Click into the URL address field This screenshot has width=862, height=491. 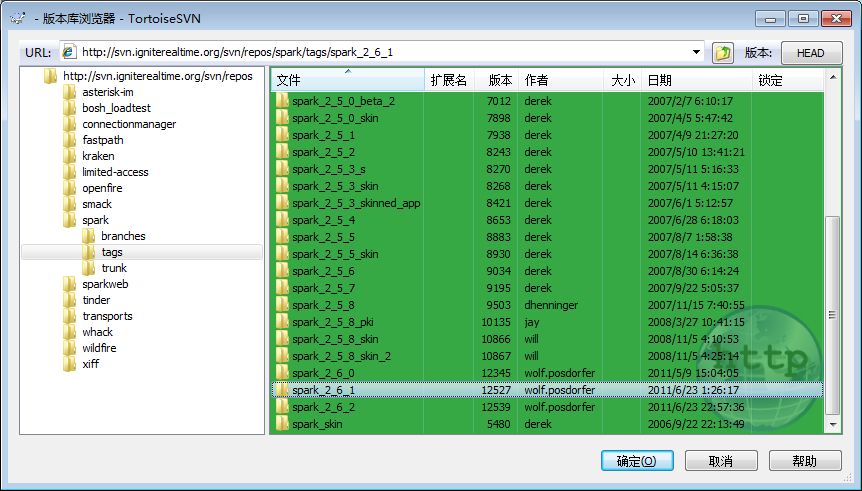click(382, 52)
